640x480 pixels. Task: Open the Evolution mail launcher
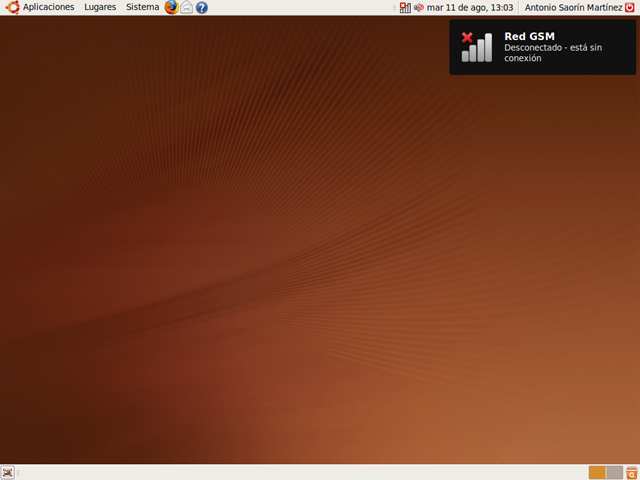pyautogui.click(x=187, y=7)
